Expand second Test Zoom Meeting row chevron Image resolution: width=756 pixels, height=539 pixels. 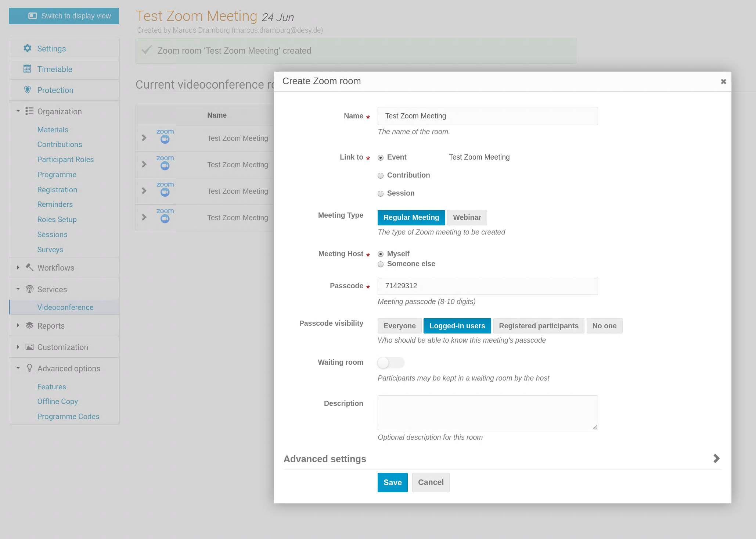144,164
